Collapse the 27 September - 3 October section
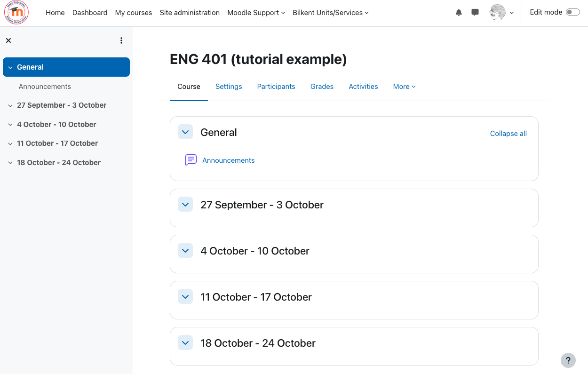Screen dimensions: 588x374 [x=185, y=205]
